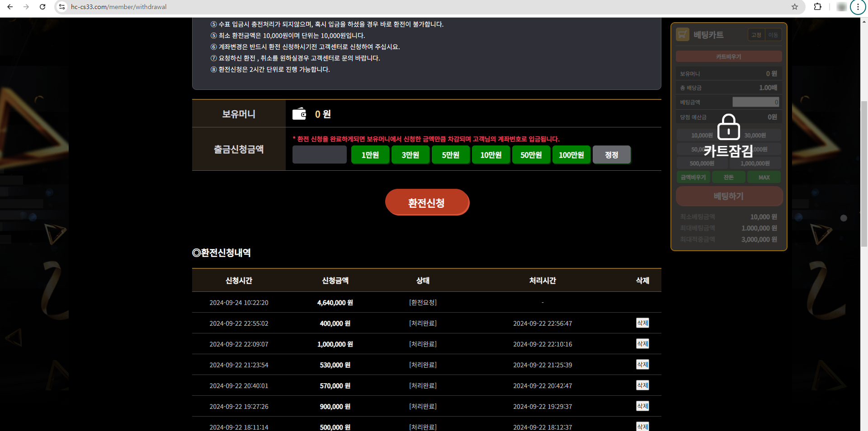868x431 pixels.
Task: Empty the cart with 카트비우기
Action: pos(729,56)
